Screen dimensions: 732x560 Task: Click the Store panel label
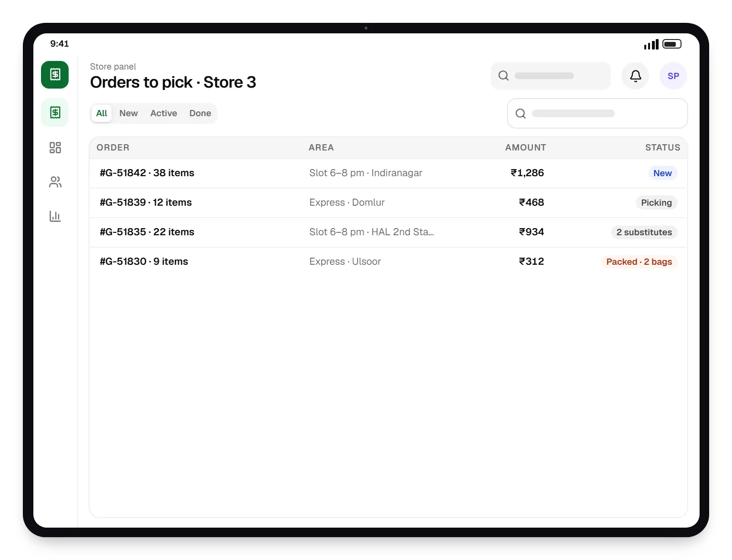113,67
